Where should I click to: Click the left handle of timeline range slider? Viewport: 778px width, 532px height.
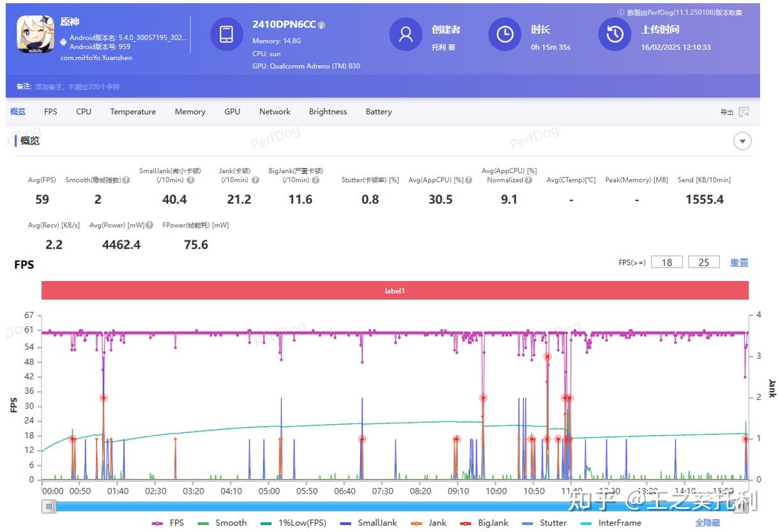50,506
